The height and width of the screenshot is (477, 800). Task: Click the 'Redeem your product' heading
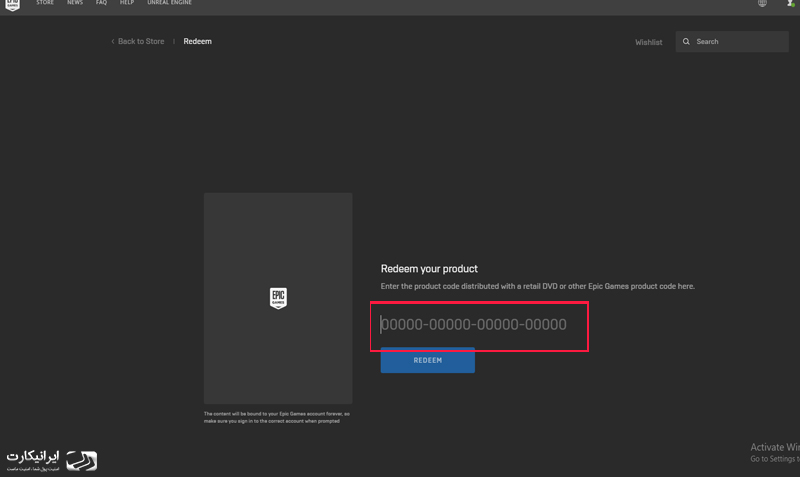429,269
